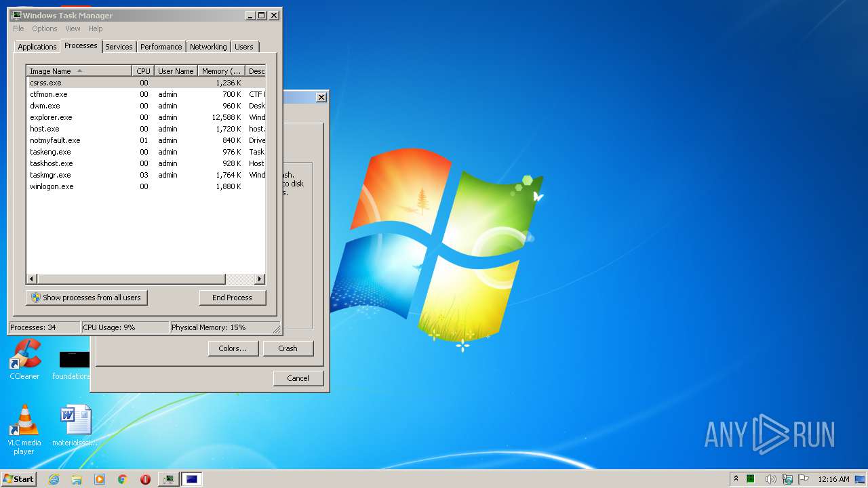Select the NotMyFault taskbar button

(192, 479)
